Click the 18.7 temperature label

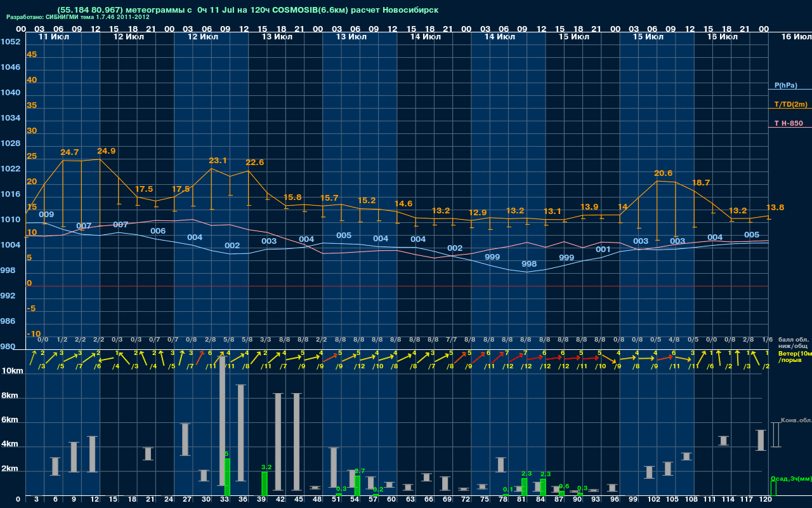[701, 183]
